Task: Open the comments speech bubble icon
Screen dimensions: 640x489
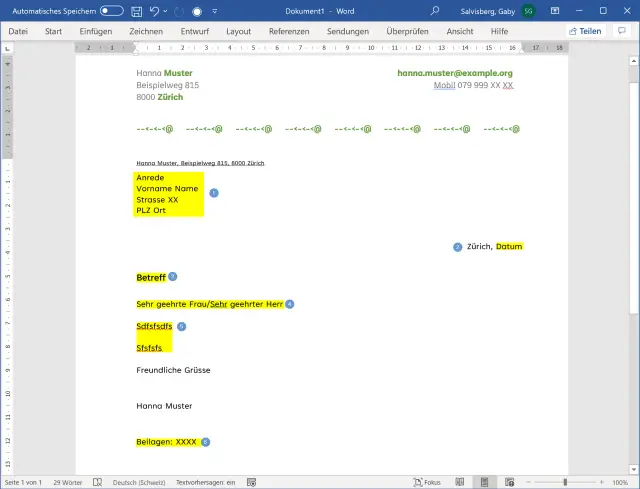Action: [x=622, y=31]
